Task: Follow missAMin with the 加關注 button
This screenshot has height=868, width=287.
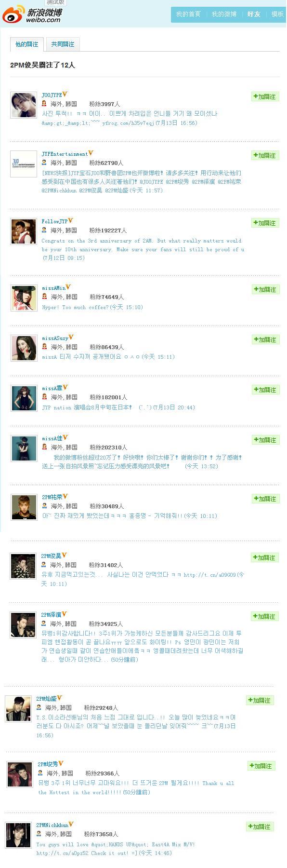Action: (265, 289)
